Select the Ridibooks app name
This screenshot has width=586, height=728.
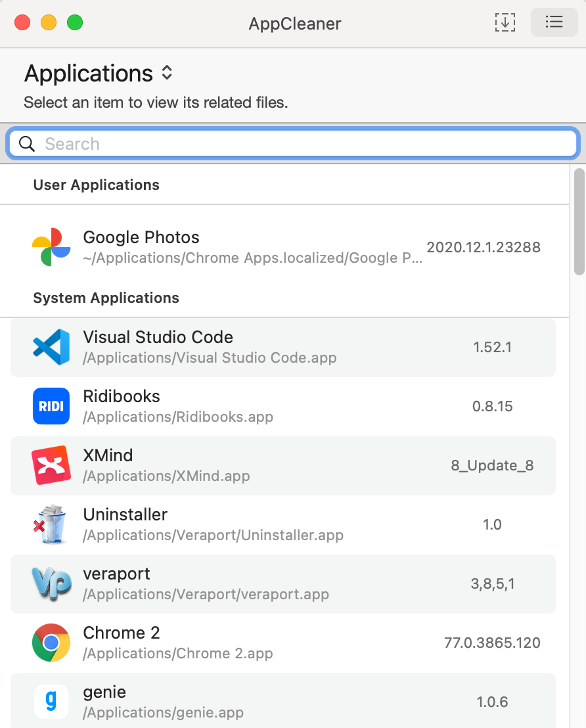[122, 396]
